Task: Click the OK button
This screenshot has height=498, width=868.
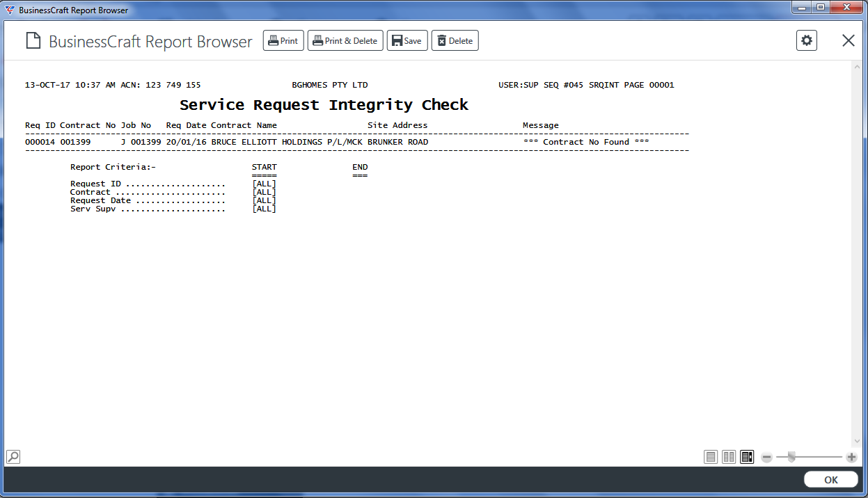Action: pyautogui.click(x=831, y=480)
